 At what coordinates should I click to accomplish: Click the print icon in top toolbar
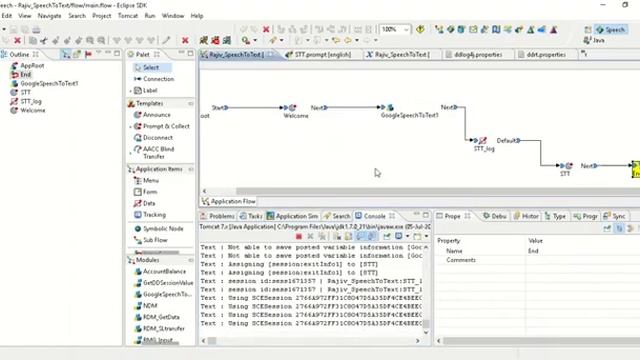[x=36, y=29]
